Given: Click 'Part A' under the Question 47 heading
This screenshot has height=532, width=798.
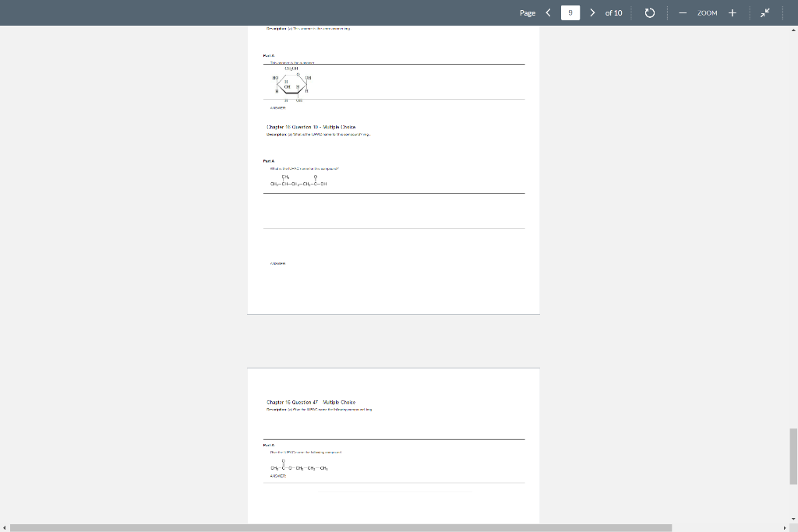Looking at the screenshot, I should [269, 445].
